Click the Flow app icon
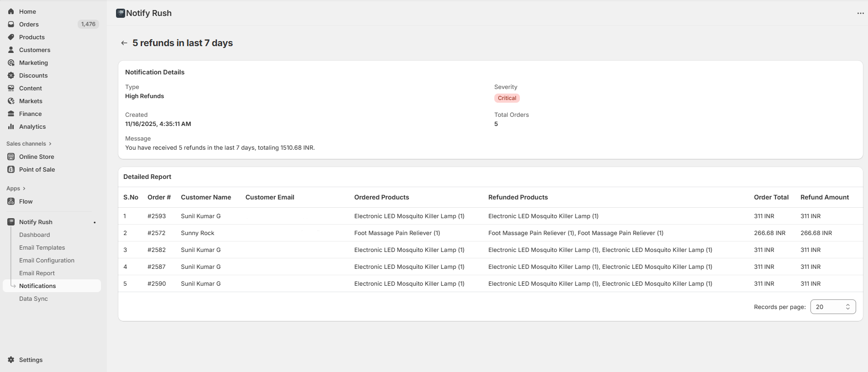 (x=11, y=201)
